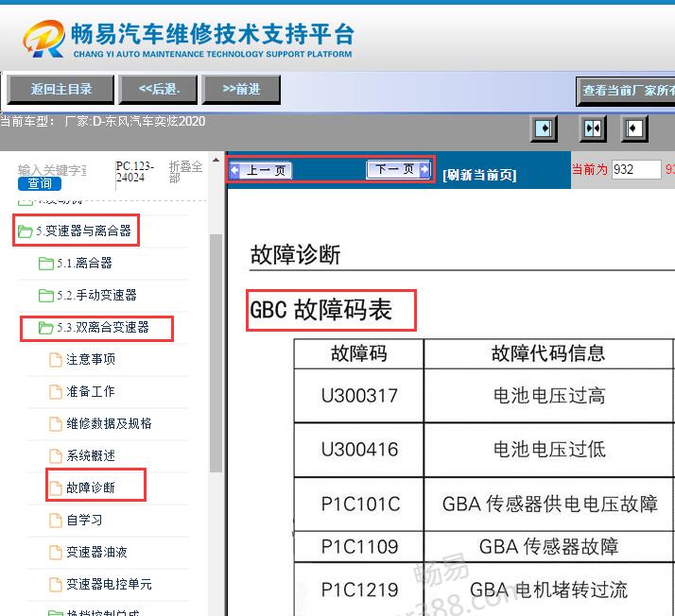This screenshot has width=675, height=616.
Task: Select fault code cell U300416
Action: [359, 450]
